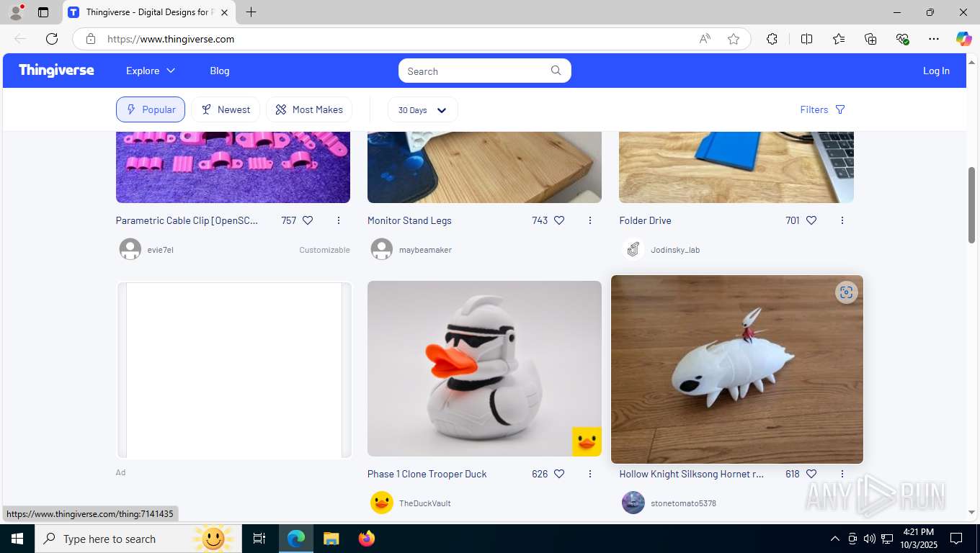
Task: Focus the Thingiverse search field
Action: click(476, 71)
